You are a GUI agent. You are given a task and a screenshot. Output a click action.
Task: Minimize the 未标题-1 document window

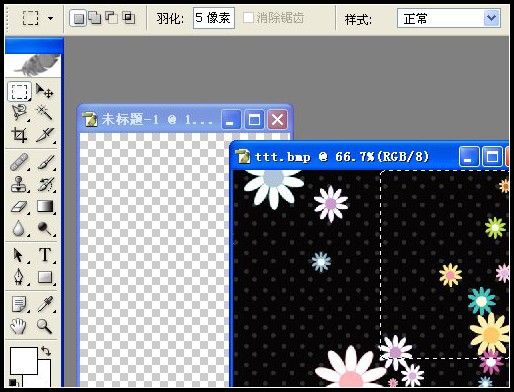point(231,119)
